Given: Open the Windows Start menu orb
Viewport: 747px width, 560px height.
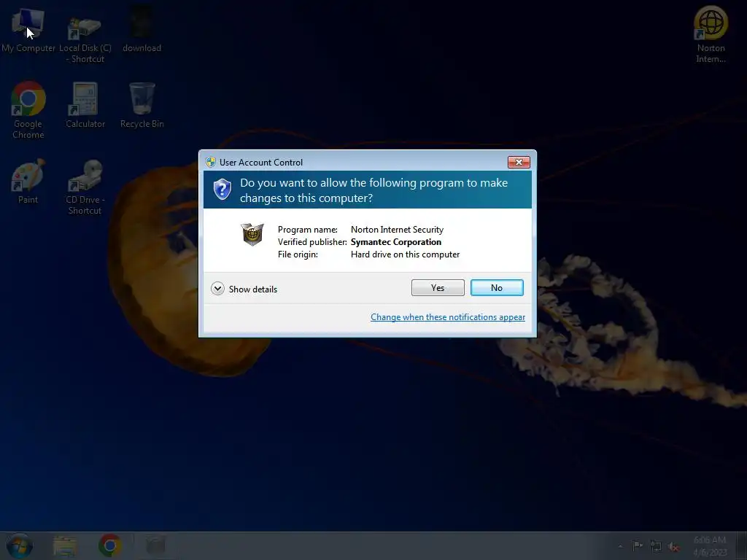Looking at the screenshot, I should [20, 545].
